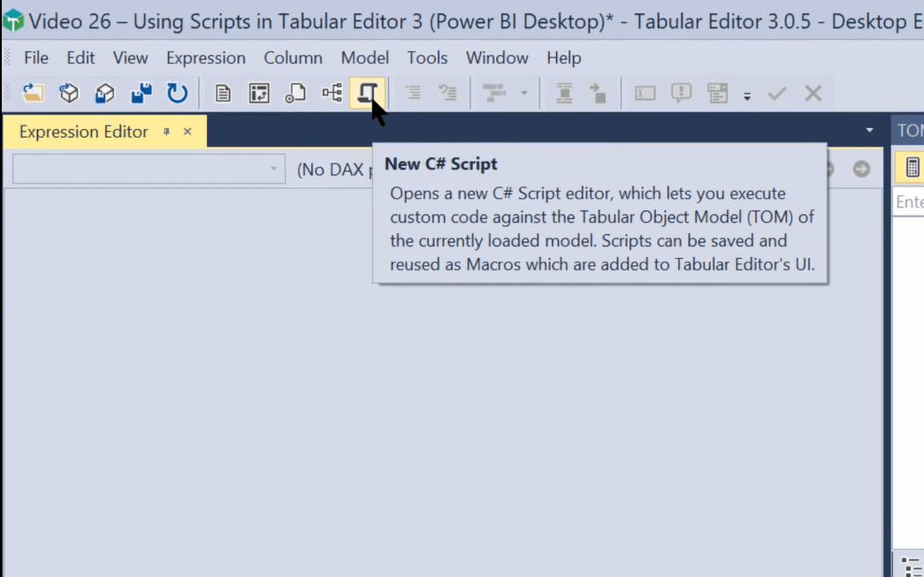Click the greyed X cancel toolbar icon

(x=813, y=93)
